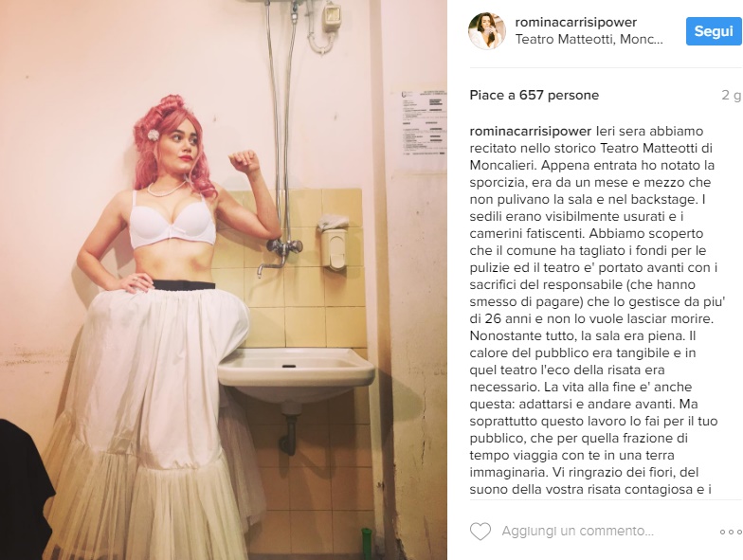Viewport: 743px width, 560px height.
Task: Open the 2 g post timestamp
Action: (x=732, y=95)
